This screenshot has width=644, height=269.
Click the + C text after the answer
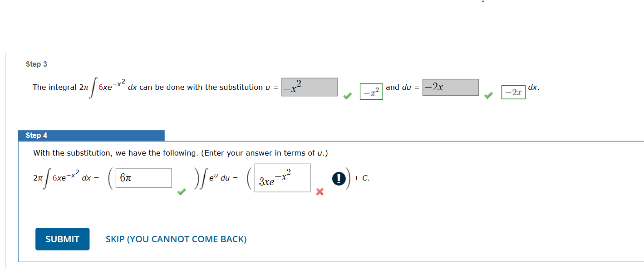tap(362, 178)
